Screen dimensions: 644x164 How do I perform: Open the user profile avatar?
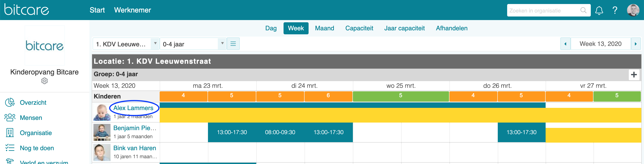tap(633, 10)
